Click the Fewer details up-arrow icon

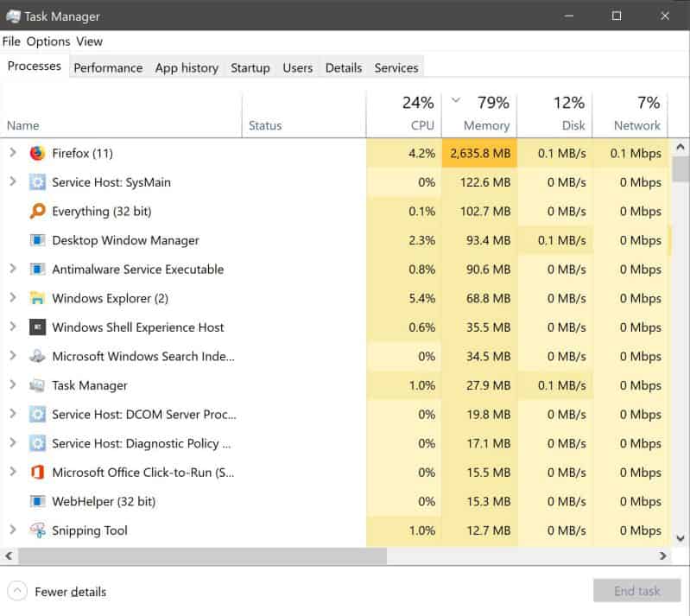click(x=17, y=591)
